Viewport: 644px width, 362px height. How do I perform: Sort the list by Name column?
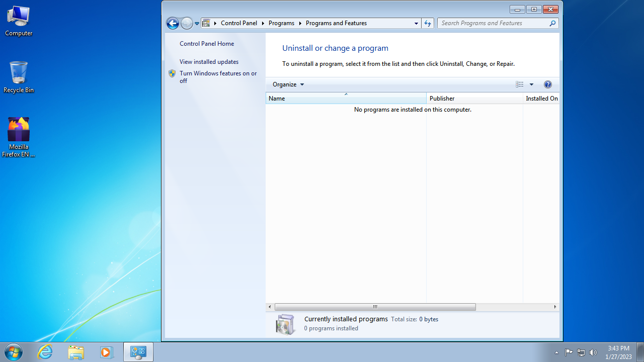click(x=346, y=99)
